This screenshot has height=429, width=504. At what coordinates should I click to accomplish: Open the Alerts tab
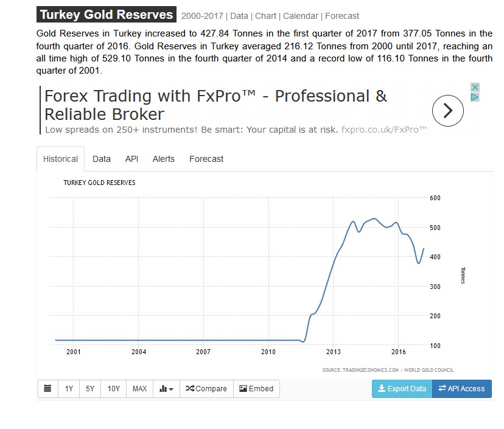pos(163,159)
